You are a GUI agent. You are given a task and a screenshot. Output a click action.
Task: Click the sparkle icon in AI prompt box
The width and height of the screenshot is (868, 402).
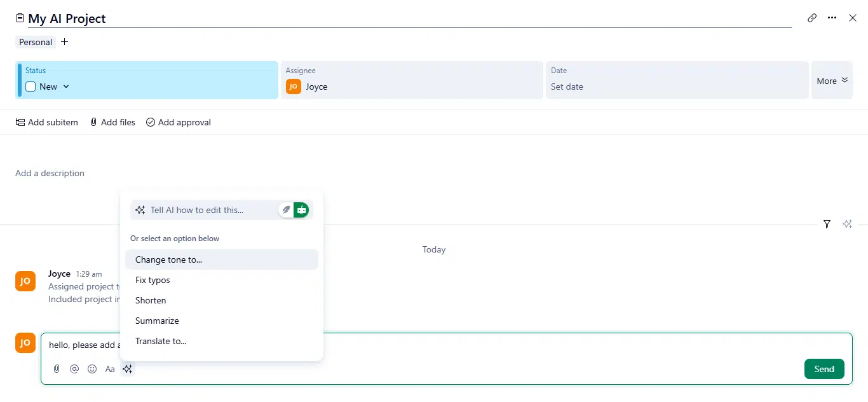tap(140, 210)
